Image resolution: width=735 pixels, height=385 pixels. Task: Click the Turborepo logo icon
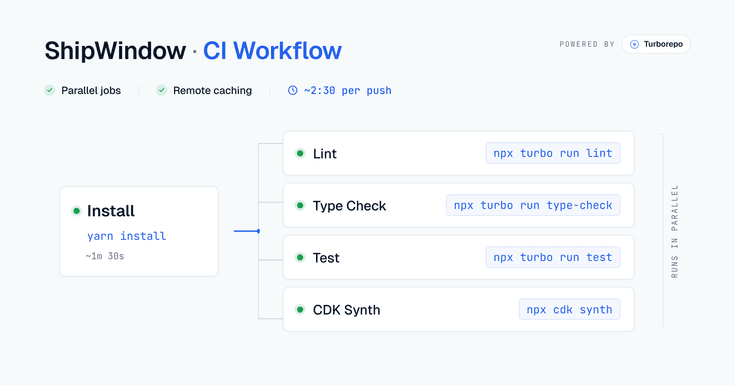tap(634, 44)
